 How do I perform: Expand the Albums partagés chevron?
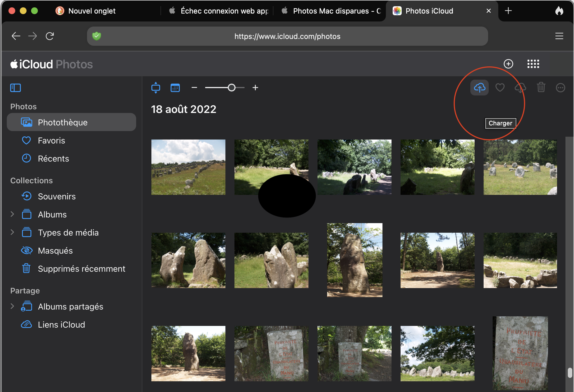click(x=12, y=306)
